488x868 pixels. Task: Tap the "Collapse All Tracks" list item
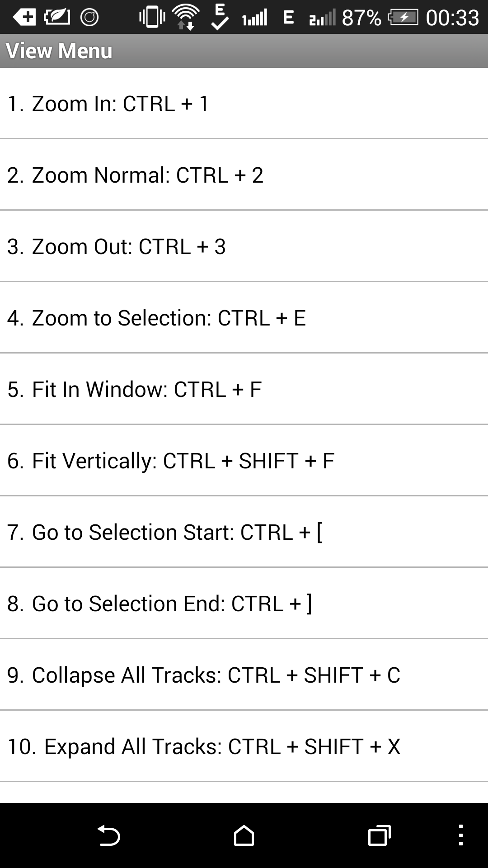244,675
